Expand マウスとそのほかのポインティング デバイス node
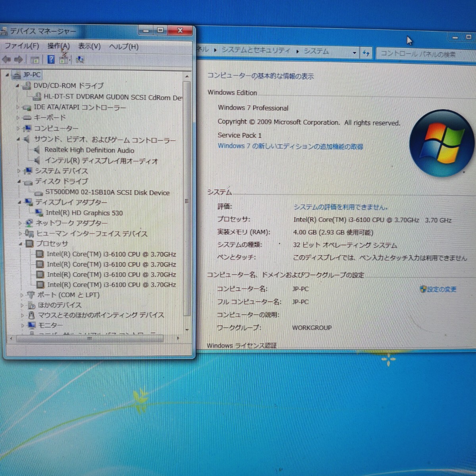 click(23, 316)
